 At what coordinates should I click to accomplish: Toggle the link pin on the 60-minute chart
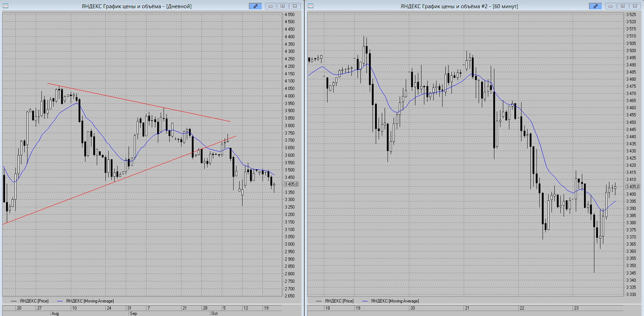tap(595, 6)
